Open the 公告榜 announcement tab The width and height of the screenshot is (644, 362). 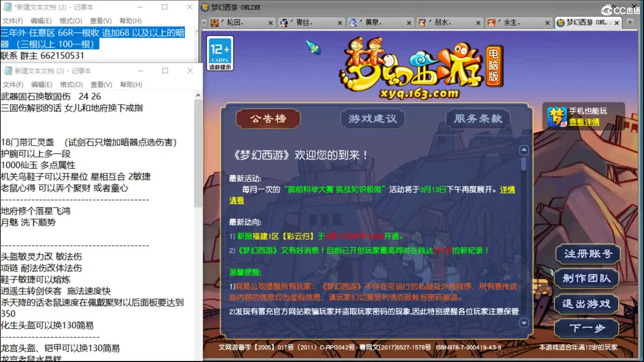click(x=268, y=118)
